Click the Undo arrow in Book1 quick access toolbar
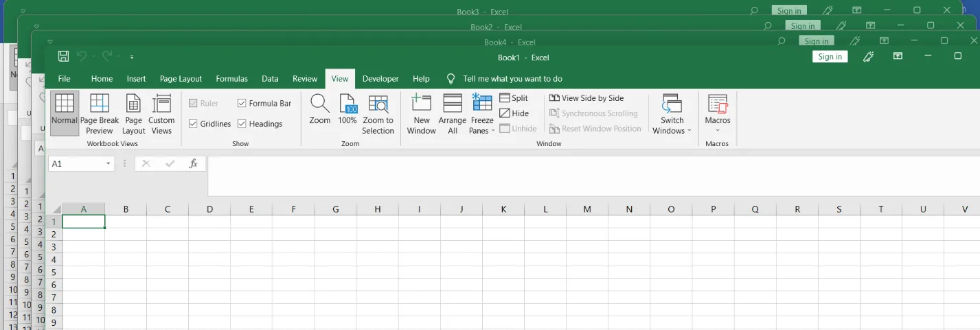 pyautogui.click(x=82, y=57)
